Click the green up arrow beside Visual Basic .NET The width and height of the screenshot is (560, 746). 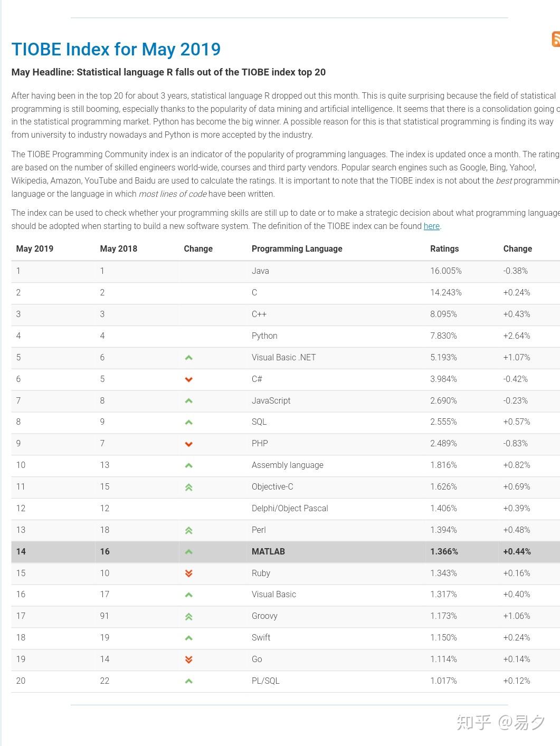coord(188,358)
